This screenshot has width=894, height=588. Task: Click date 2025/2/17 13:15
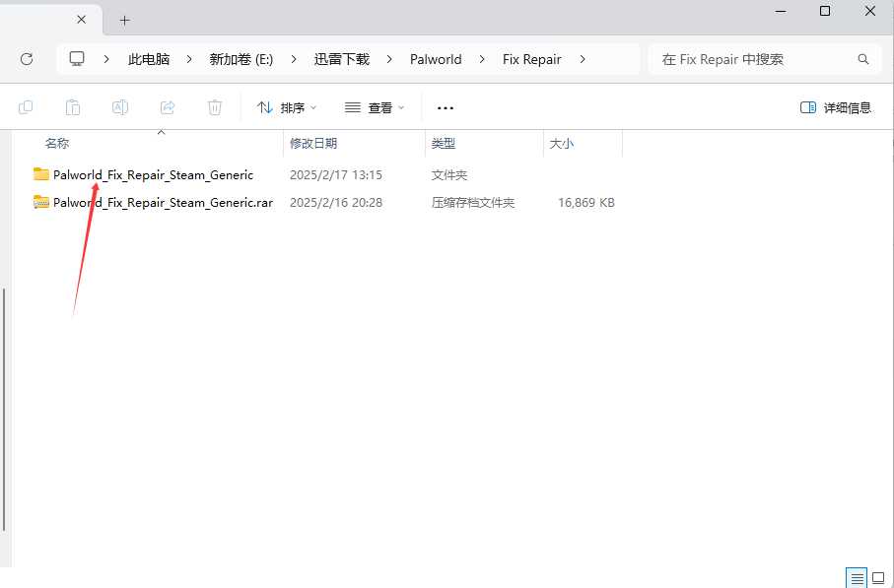(x=336, y=175)
